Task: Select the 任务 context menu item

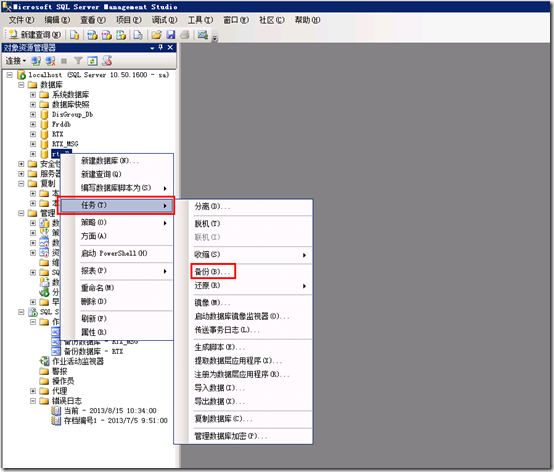Action: click(x=116, y=205)
